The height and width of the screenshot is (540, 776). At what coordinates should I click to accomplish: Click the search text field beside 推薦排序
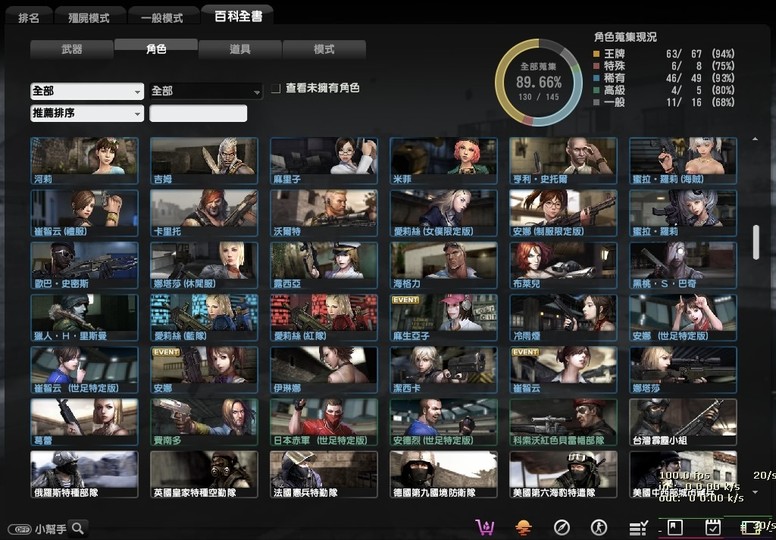(198, 113)
